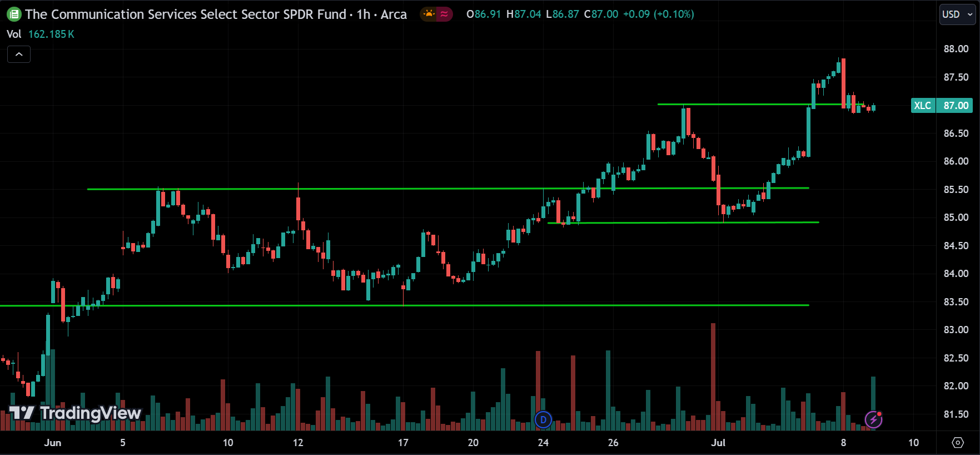Open the purple lightning event marker
This screenshot has height=455, width=980.
point(873,420)
